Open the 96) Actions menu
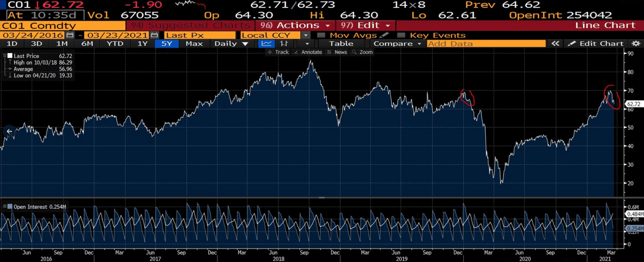The height and width of the screenshot is (262, 644). [x=295, y=25]
